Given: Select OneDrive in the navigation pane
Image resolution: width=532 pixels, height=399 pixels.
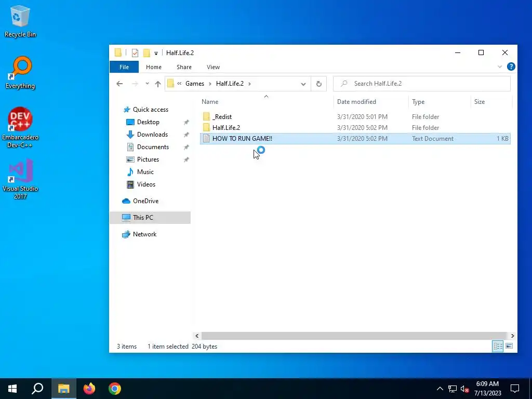Looking at the screenshot, I should point(145,201).
